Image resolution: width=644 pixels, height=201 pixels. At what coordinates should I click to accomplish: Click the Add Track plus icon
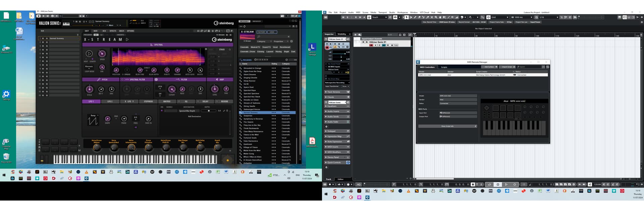[356, 35]
